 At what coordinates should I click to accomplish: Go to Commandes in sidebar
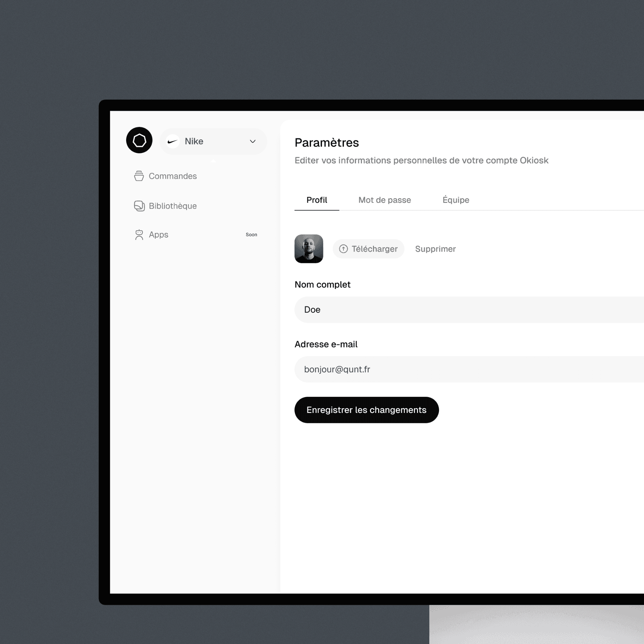tap(172, 176)
